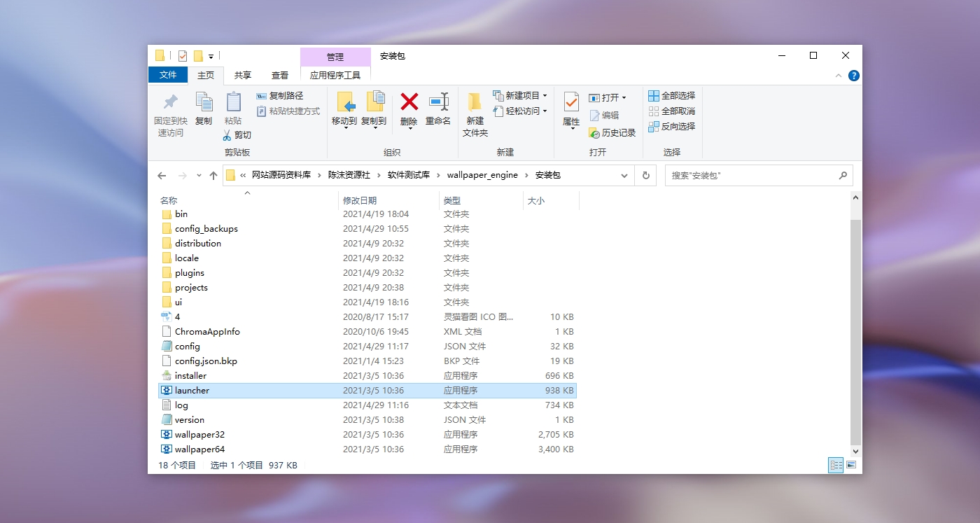
Task: Switch to the 查看 ribbon tab
Action: point(279,75)
